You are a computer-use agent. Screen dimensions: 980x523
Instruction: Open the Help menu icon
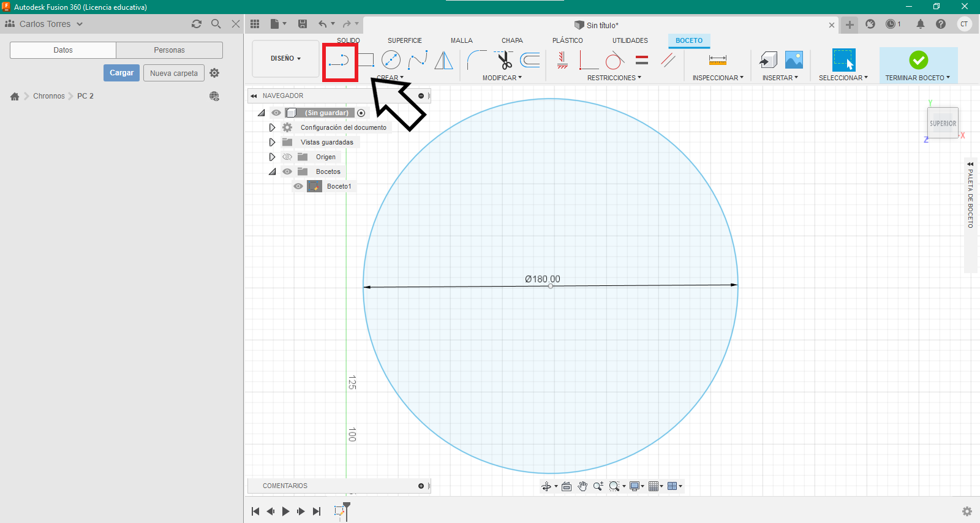point(941,24)
